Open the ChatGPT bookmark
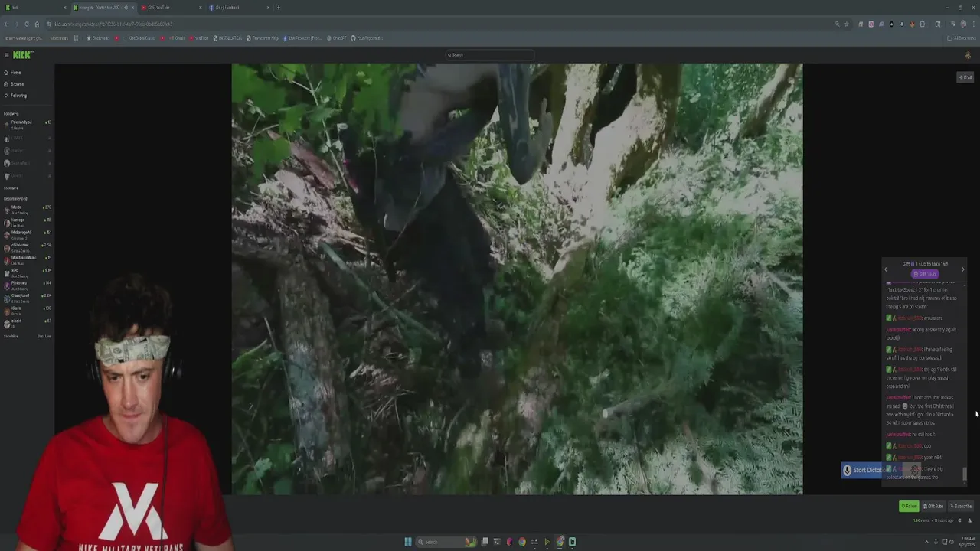The height and width of the screenshot is (551, 980). click(x=338, y=38)
